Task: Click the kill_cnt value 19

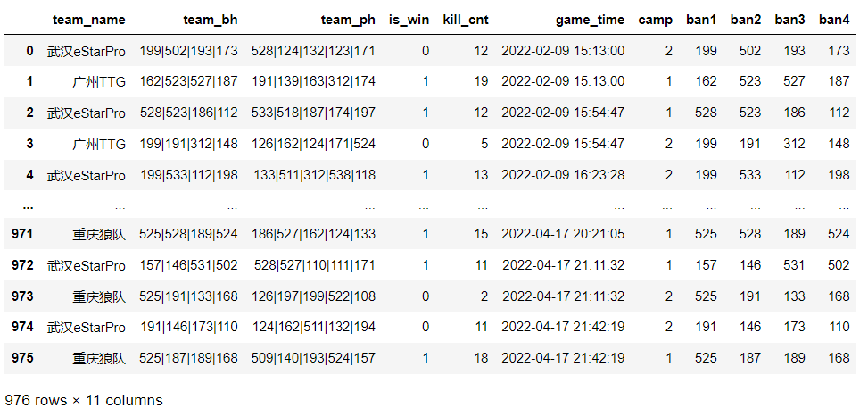Action: [481, 81]
